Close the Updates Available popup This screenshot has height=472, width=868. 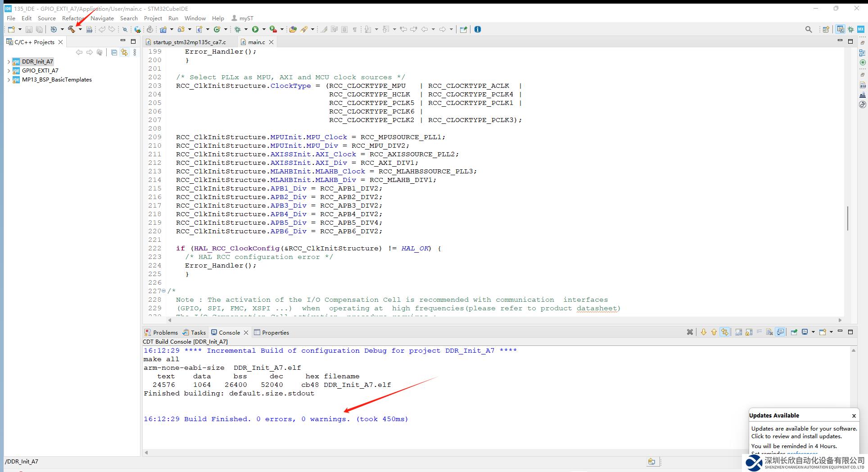[x=854, y=416]
